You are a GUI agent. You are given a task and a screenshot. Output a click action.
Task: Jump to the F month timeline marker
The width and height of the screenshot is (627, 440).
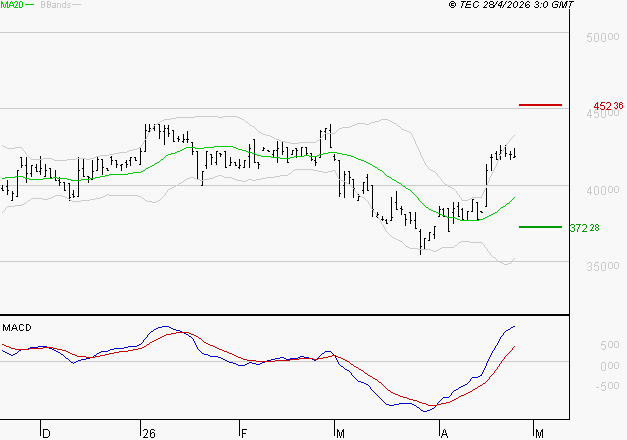click(x=244, y=433)
